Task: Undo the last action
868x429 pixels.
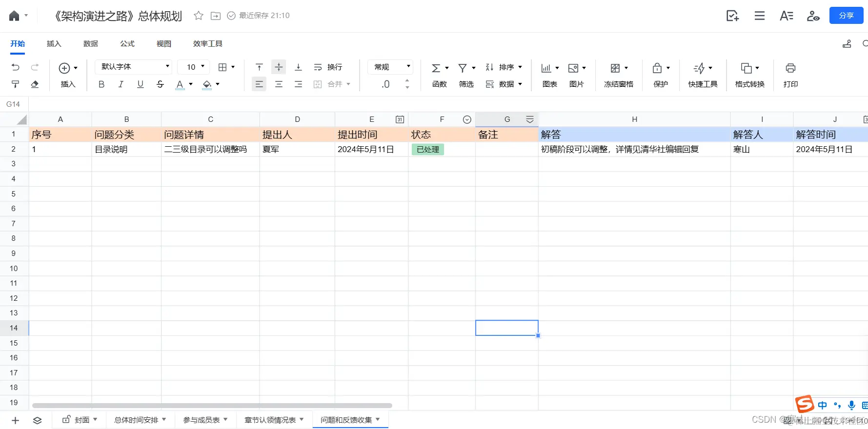Action: point(16,67)
